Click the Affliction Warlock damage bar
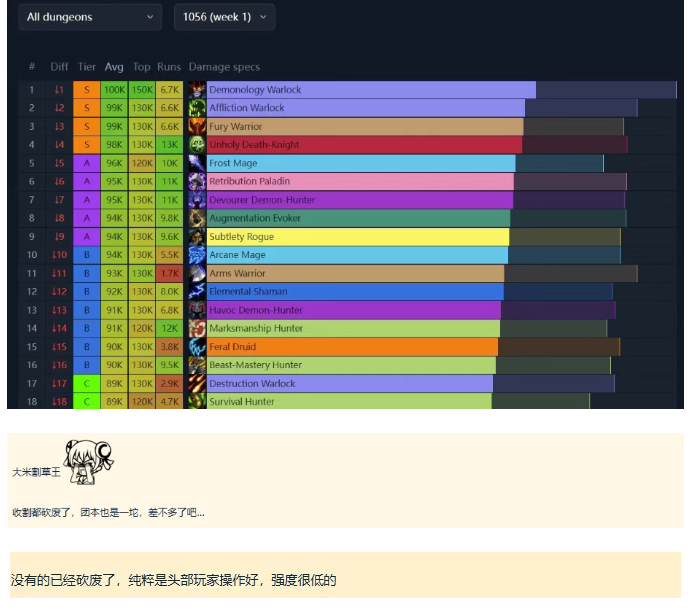 (x=366, y=108)
